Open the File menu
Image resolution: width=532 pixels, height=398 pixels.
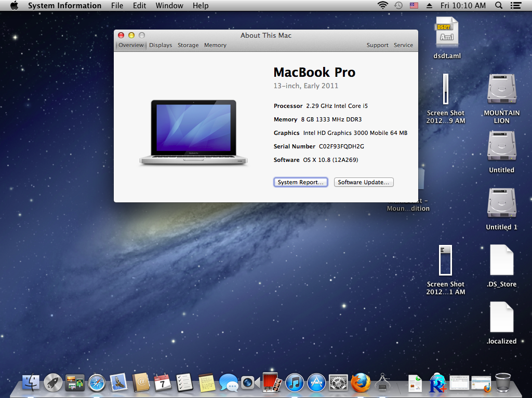tap(117, 6)
